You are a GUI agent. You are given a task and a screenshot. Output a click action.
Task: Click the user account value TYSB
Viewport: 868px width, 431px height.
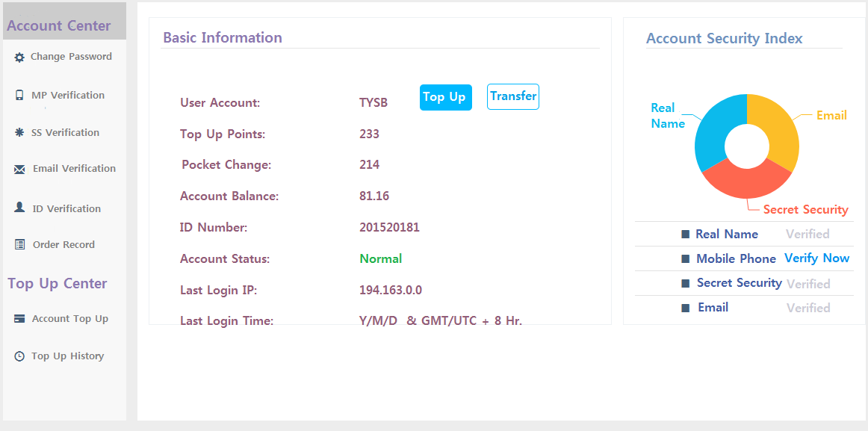click(373, 103)
